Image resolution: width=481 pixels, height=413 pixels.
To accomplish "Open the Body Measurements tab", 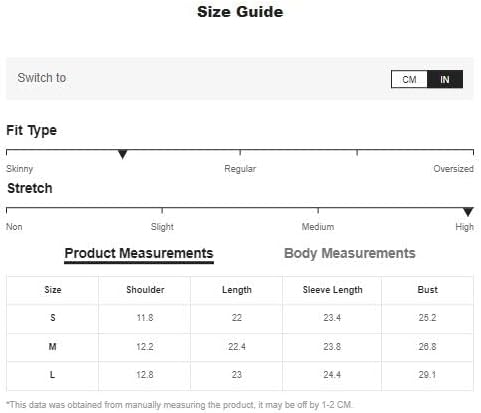I will point(350,253).
